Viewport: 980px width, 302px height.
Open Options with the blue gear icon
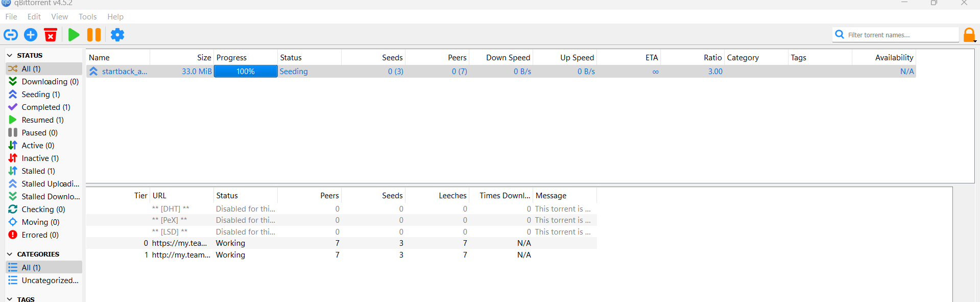(x=117, y=35)
